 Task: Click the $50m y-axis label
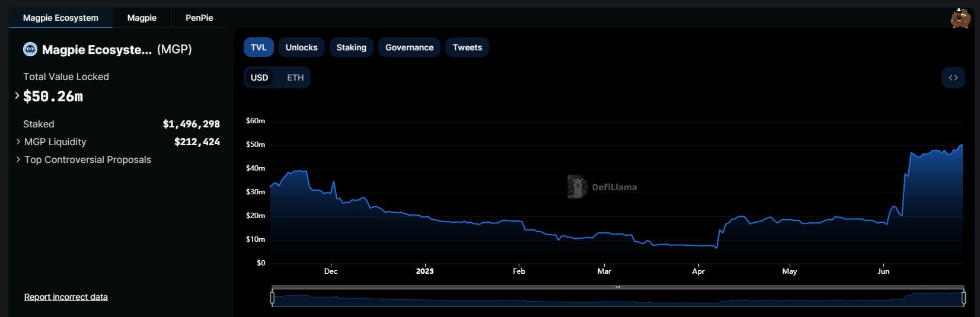[256, 144]
